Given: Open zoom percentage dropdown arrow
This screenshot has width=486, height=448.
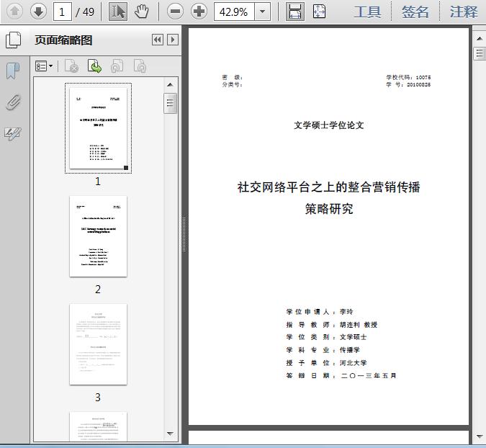Looking at the screenshot, I should click(x=262, y=12).
